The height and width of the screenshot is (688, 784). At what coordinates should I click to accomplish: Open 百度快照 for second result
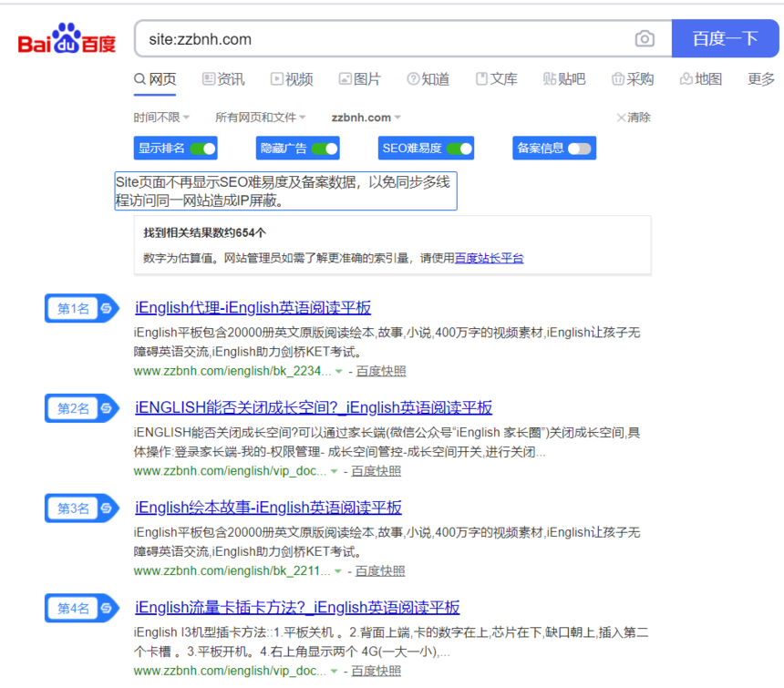(x=376, y=470)
